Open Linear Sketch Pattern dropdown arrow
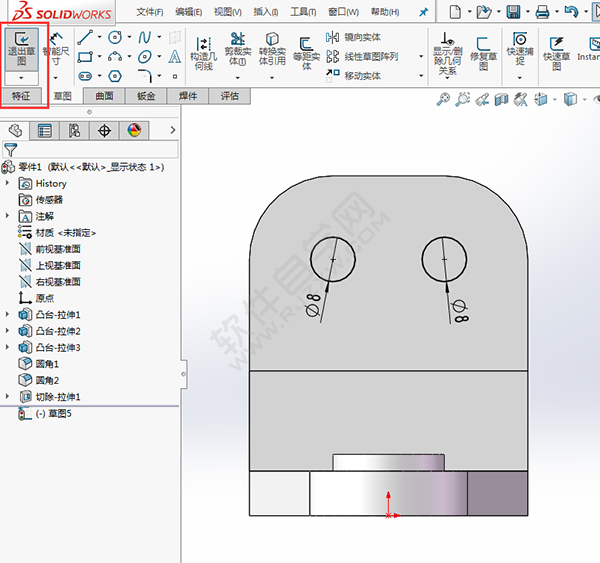Viewport: 600px width, 563px height. tap(421, 57)
